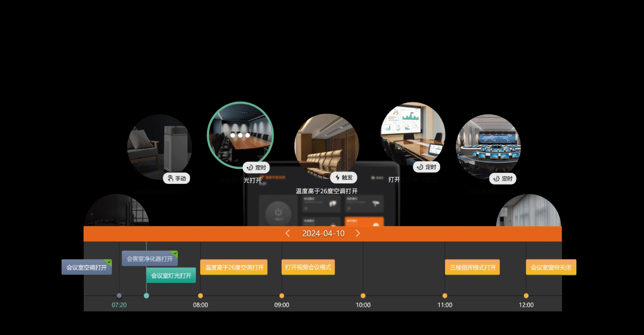Click the green active timeline marker dot
Image resolution: width=644 pixels, height=335 pixels.
coord(147,296)
